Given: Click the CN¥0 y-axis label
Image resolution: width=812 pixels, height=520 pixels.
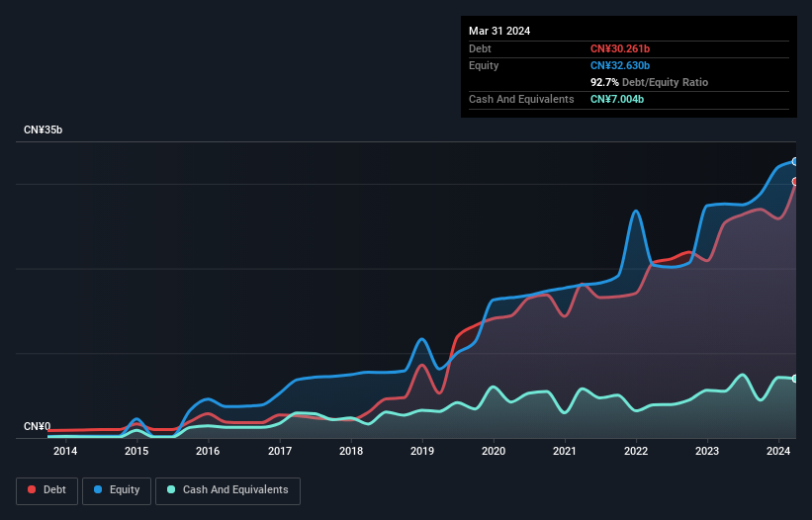Looking at the screenshot, I should (x=37, y=427).
